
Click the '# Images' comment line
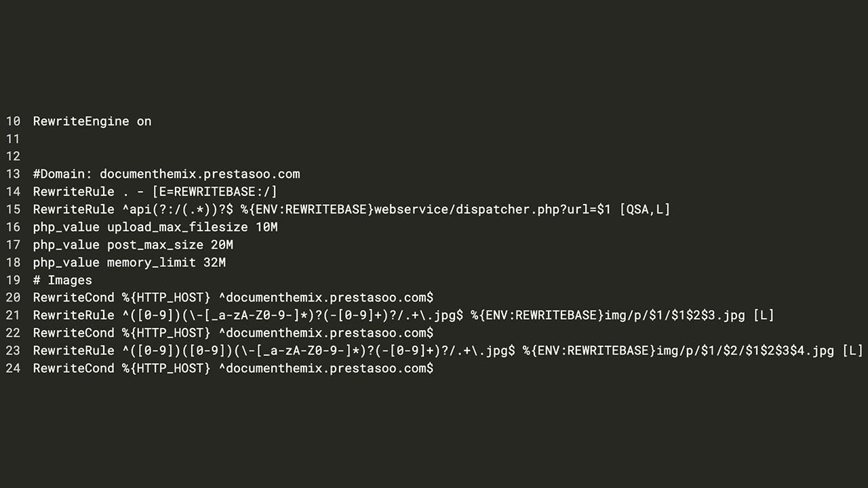[x=62, y=280]
